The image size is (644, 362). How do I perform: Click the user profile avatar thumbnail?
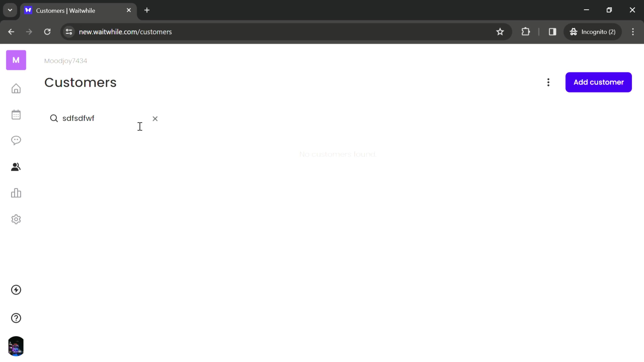pos(16,346)
